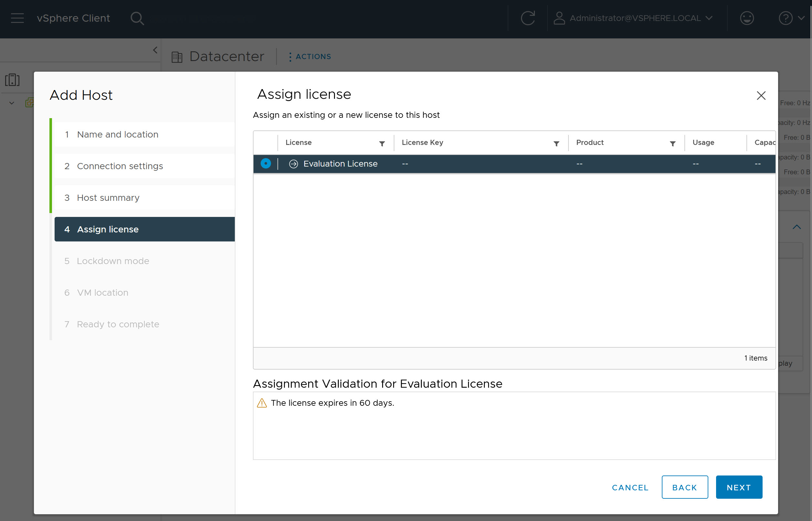Filter the License Key column
This screenshot has height=521, width=812.
click(556, 144)
